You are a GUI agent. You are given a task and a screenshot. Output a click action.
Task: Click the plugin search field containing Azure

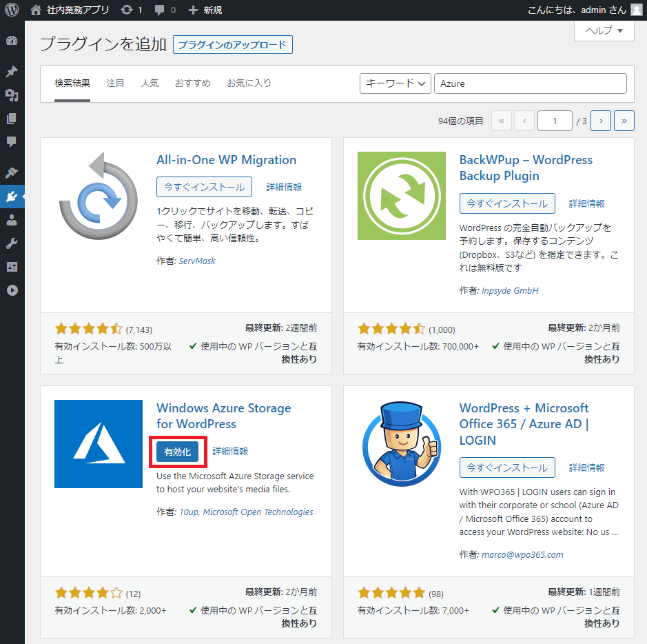531,83
